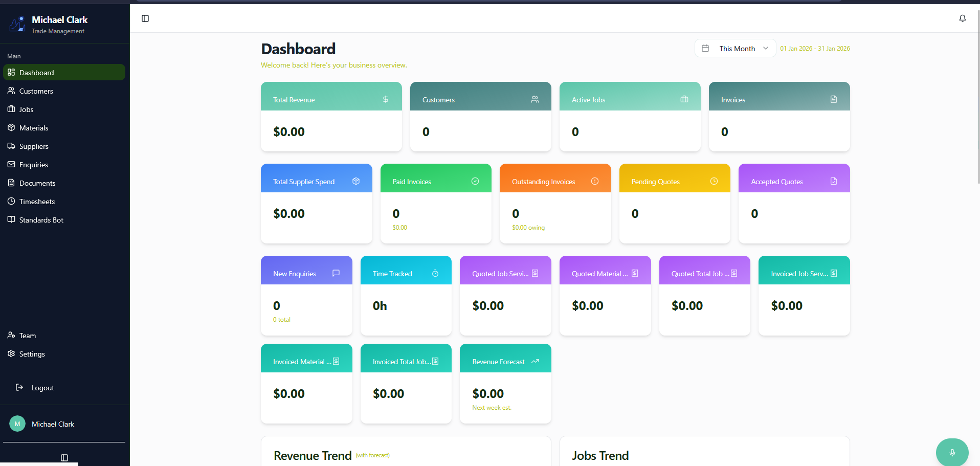Open Timesheets from the sidebar
The width and height of the screenshot is (980, 466).
pyautogui.click(x=36, y=201)
